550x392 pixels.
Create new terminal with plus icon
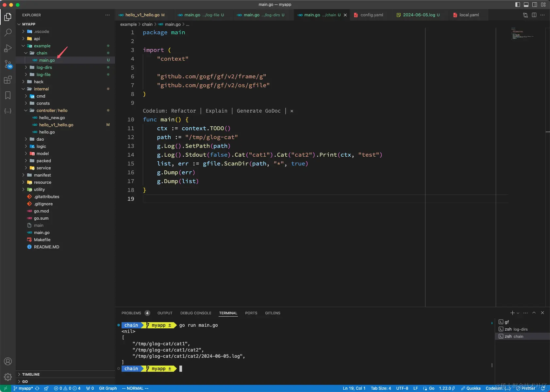coord(512,313)
